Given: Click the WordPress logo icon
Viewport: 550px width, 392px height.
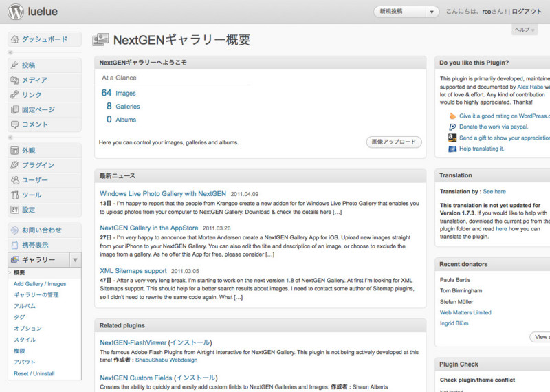Looking at the screenshot, I should point(15,12).
